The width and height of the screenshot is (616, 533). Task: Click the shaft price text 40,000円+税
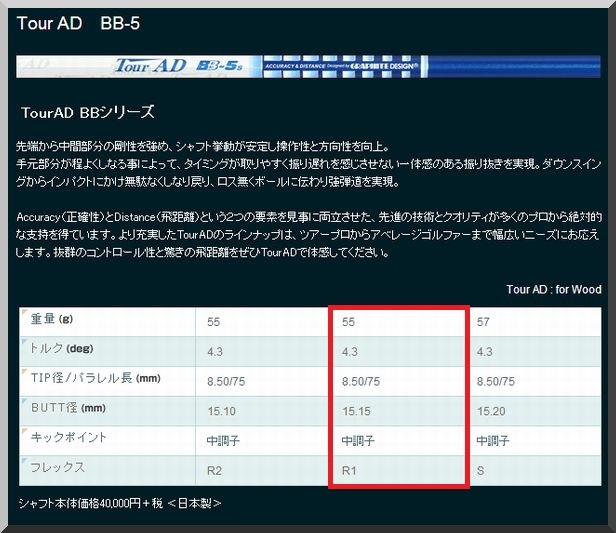[x=131, y=503]
